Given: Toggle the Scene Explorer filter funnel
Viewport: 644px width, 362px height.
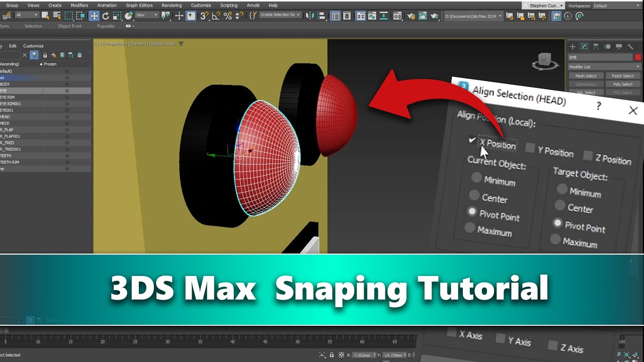Looking at the screenshot, I should [x=34, y=55].
